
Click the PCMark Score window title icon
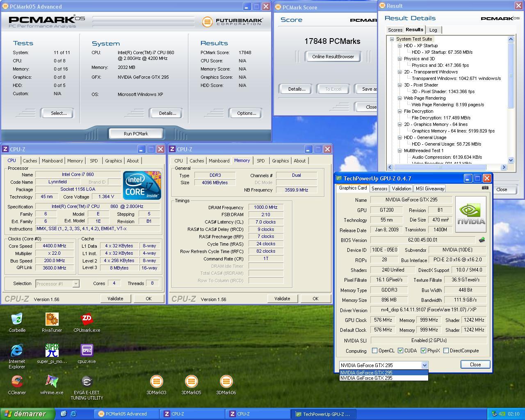coord(278,7)
